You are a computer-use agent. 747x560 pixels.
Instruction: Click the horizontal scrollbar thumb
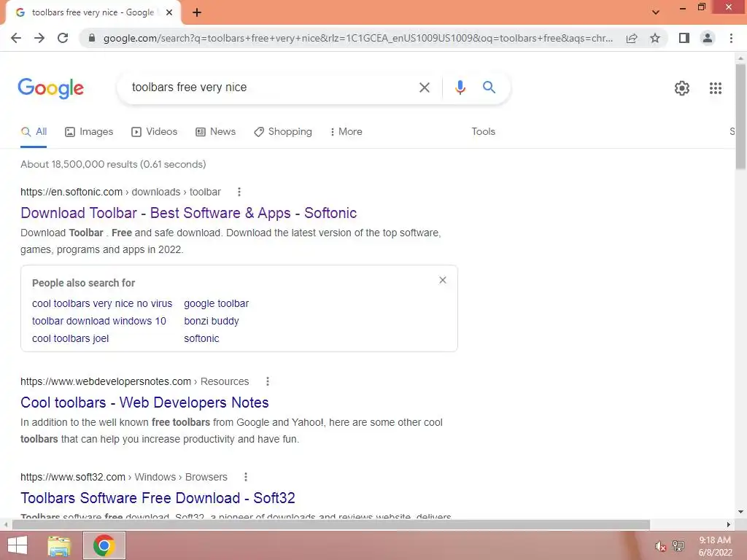click(331, 524)
